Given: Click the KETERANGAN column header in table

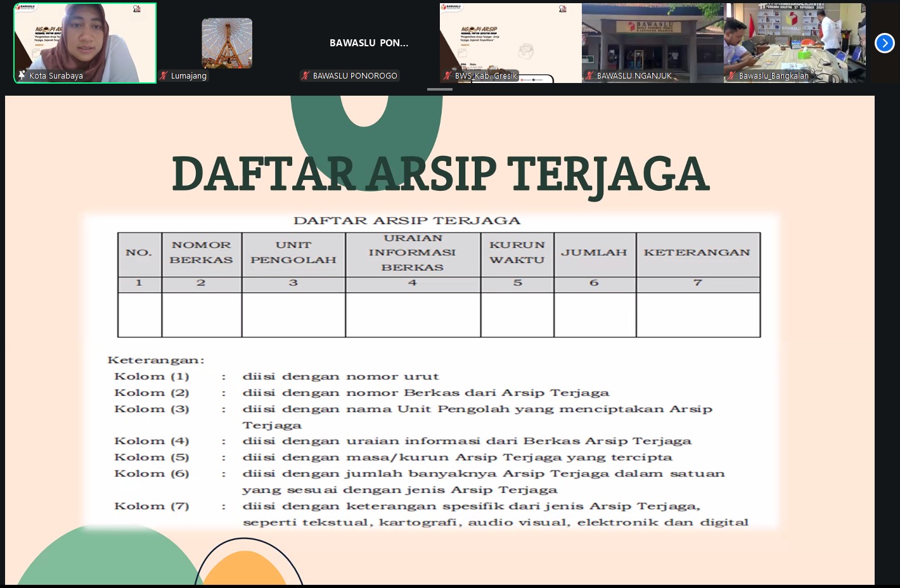Looking at the screenshot, I should (697, 253).
